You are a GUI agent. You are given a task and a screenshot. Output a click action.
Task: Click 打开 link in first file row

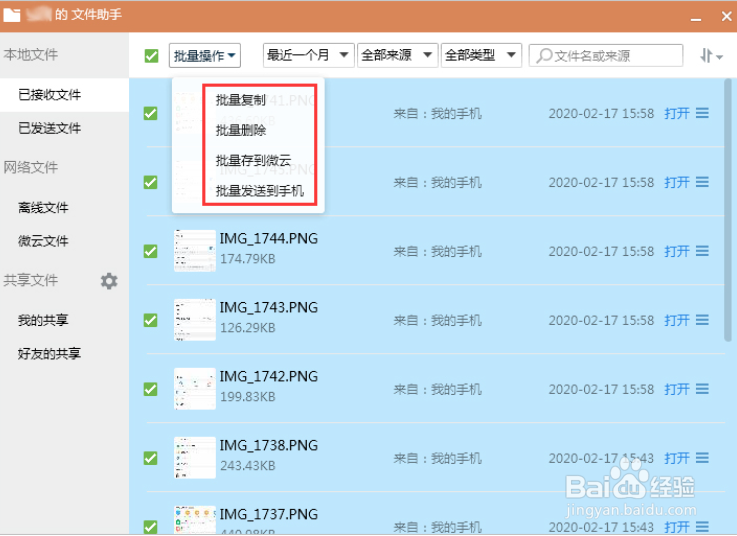click(x=677, y=113)
